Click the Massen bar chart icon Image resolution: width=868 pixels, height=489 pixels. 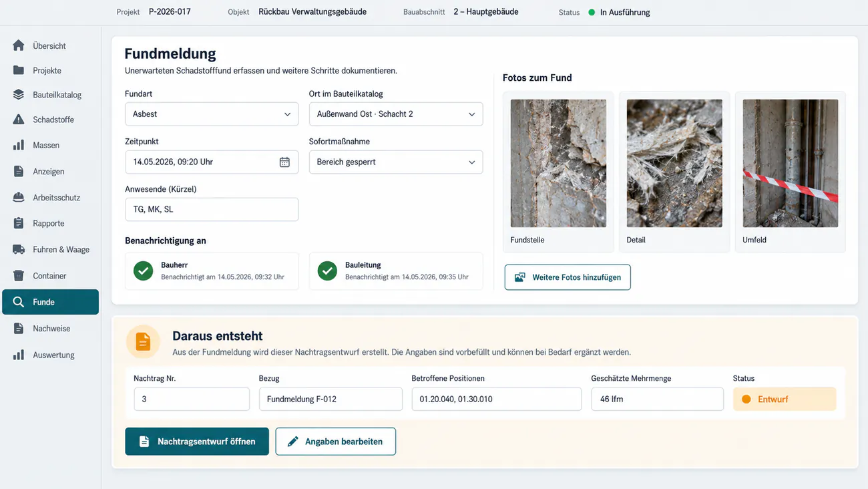coord(19,145)
